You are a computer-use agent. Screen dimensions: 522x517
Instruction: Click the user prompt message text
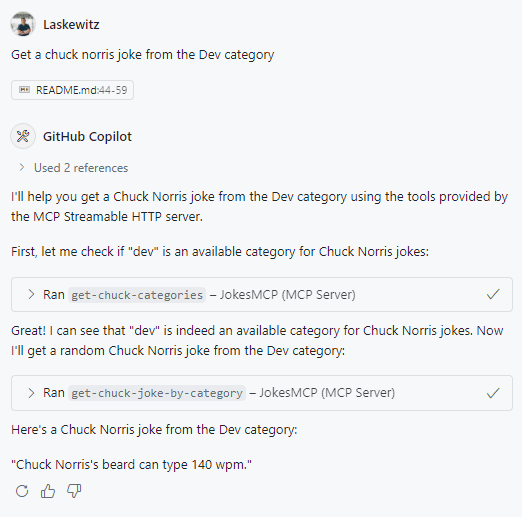(x=143, y=55)
